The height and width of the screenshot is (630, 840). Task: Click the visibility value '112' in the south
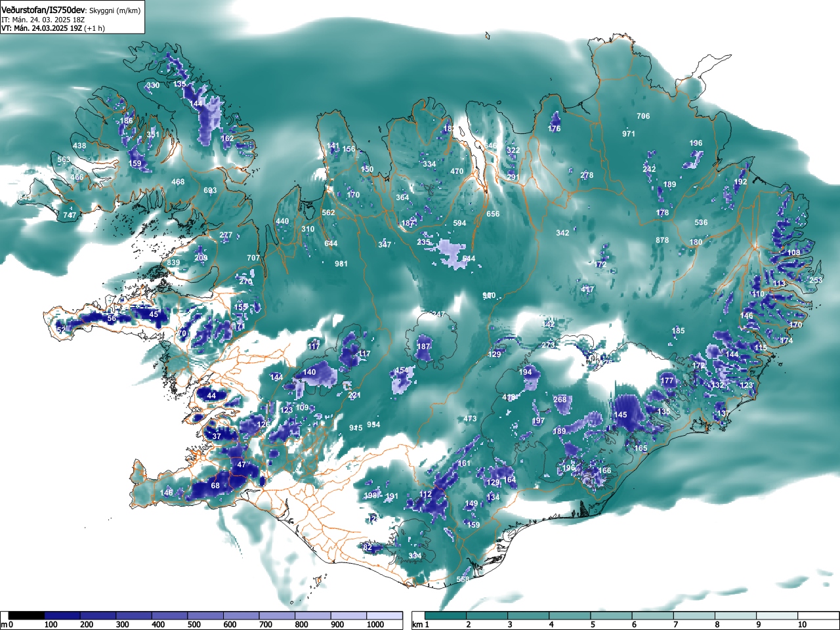click(426, 495)
